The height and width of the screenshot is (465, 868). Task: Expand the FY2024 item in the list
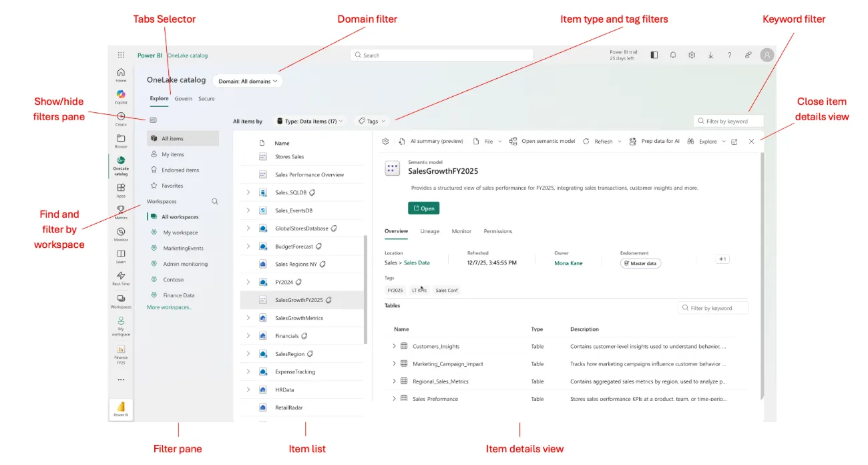click(x=248, y=282)
